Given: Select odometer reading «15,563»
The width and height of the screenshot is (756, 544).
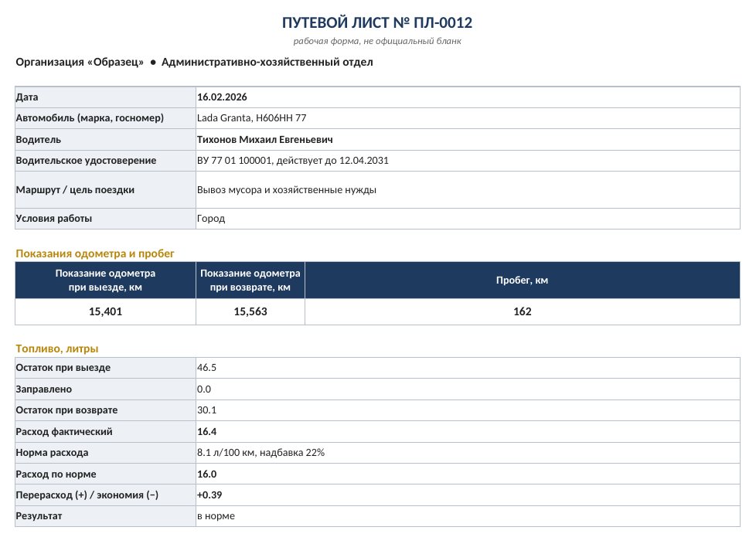Looking at the screenshot, I should tap(250, 311).
